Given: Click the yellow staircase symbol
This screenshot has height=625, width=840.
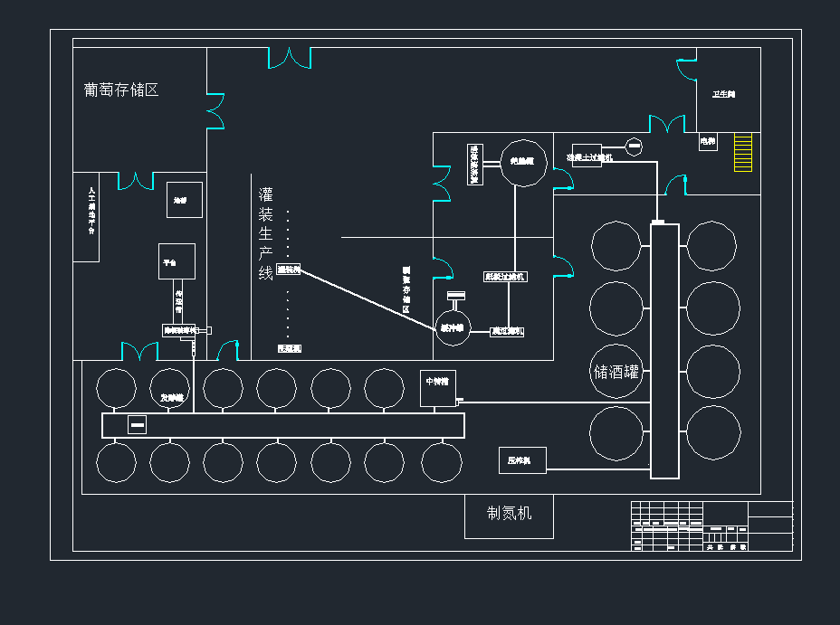Looking at the screenshot, I should click(x=743, y=152).
